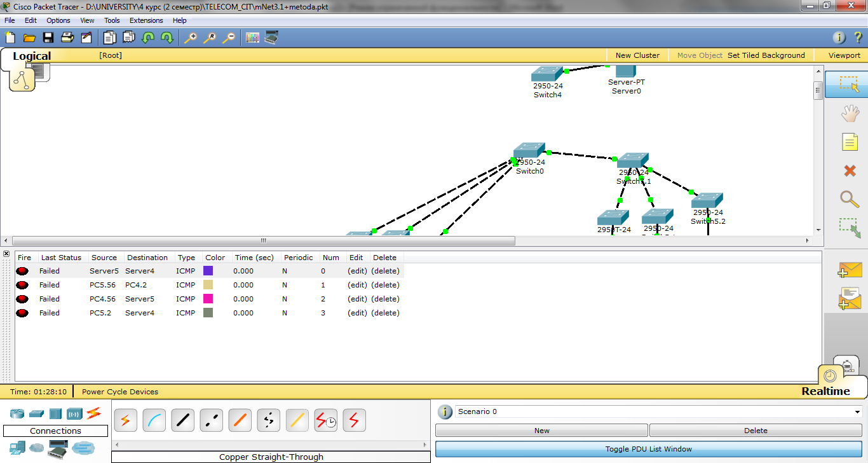
Task: Open the Extensions menu
Action: tap(146, 20)
